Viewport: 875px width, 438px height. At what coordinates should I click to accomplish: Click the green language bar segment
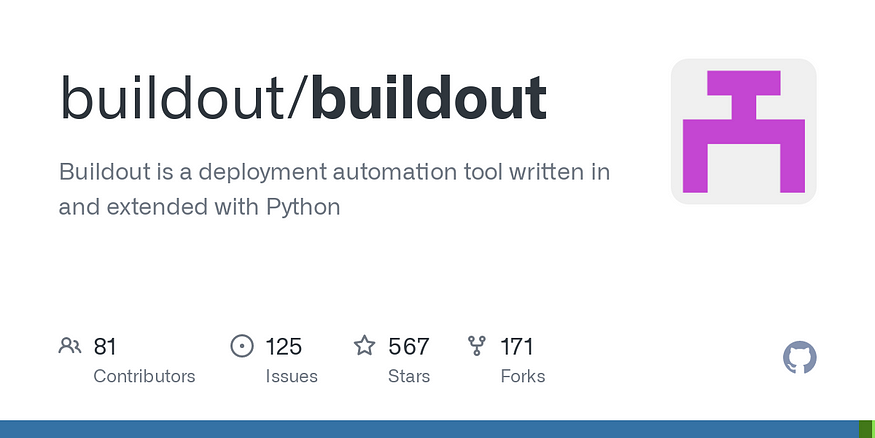coord(866,429)
